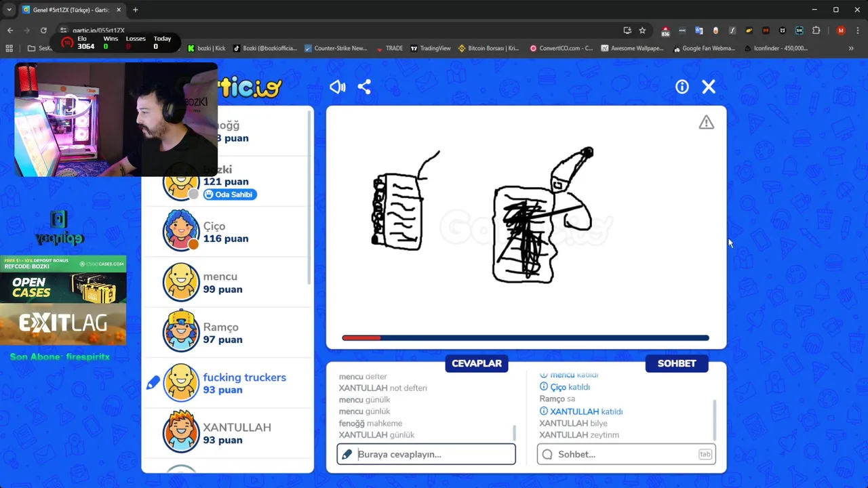
Task: Open 'Bitcoin Borsası' bookmark
Action: (x=488, y=48)
